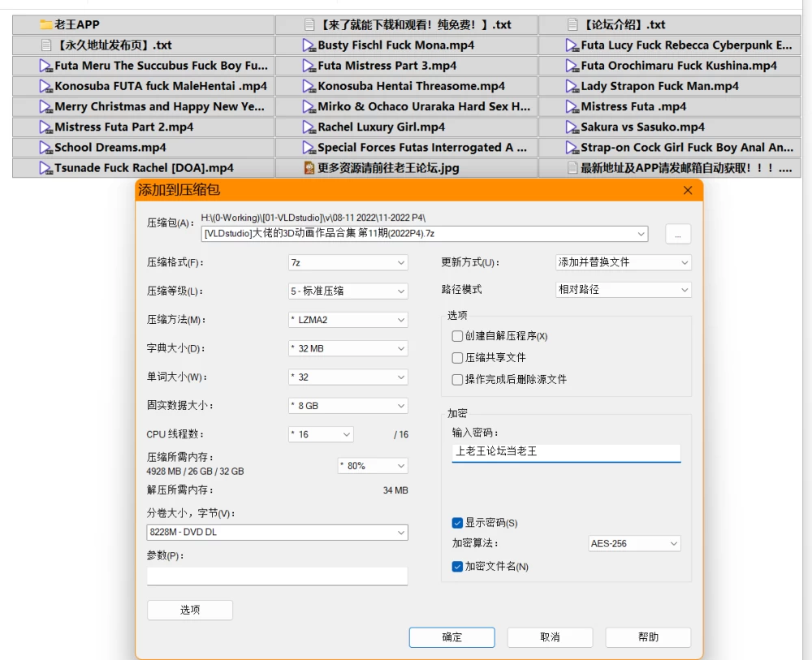Image resolution: width=812 pixels, height=660 pixels.
Task: Click the / 16 thread count text
Action: pos(401,435)
